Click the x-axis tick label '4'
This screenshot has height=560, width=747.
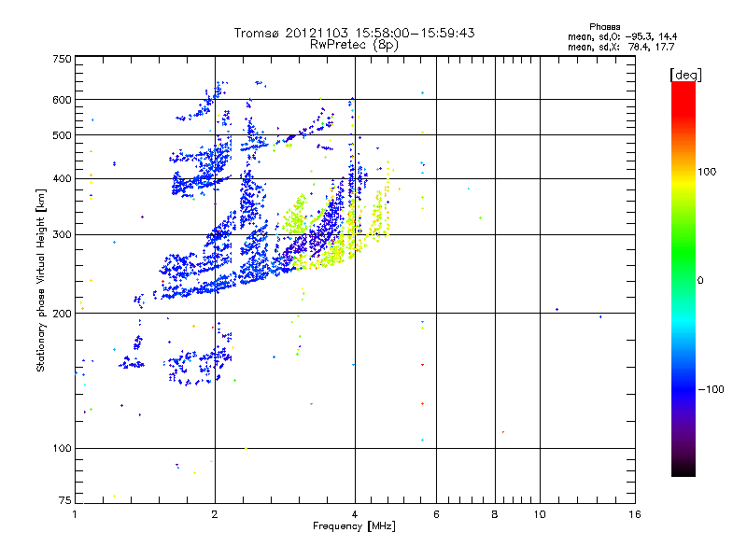tap(355, 515)
